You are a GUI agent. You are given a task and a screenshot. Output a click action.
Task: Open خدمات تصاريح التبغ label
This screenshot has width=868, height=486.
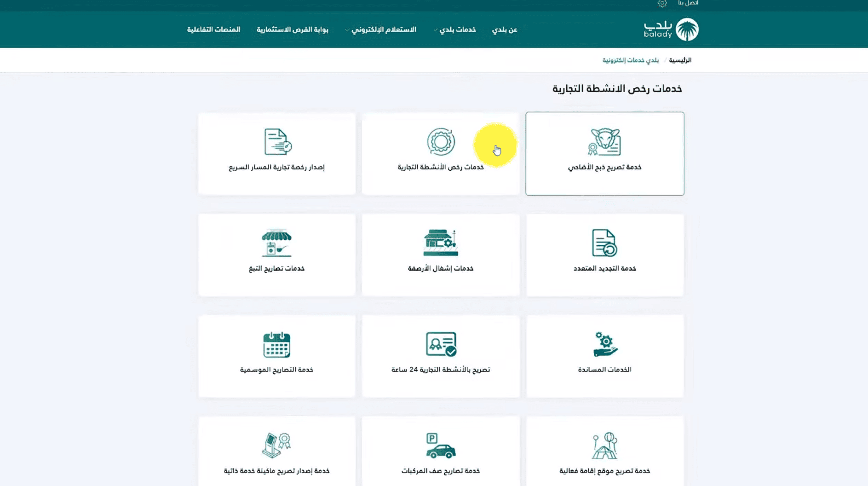(276, 268)
